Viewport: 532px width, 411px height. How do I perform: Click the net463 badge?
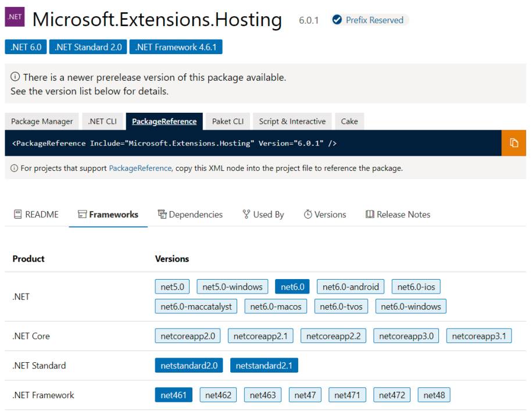click(263, 395)
